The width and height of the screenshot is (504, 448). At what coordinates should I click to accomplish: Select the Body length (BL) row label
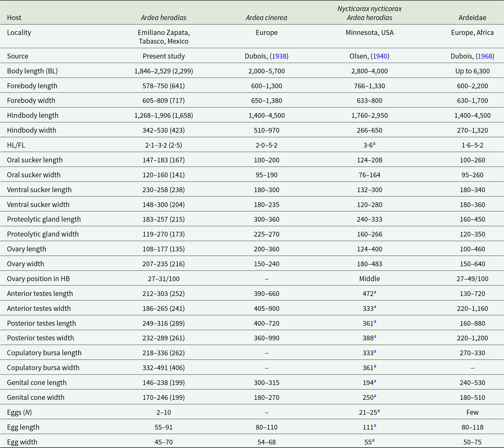tap(32, 71)
